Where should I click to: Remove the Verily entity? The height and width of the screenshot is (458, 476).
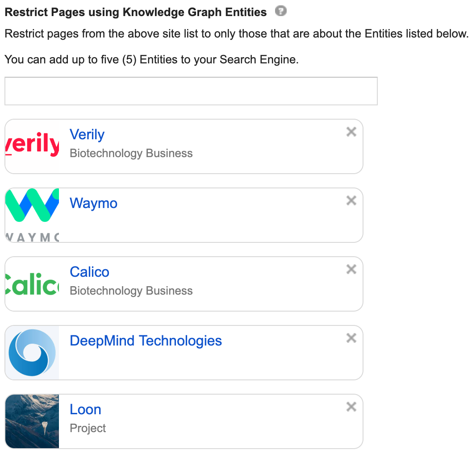click(351, 132)
